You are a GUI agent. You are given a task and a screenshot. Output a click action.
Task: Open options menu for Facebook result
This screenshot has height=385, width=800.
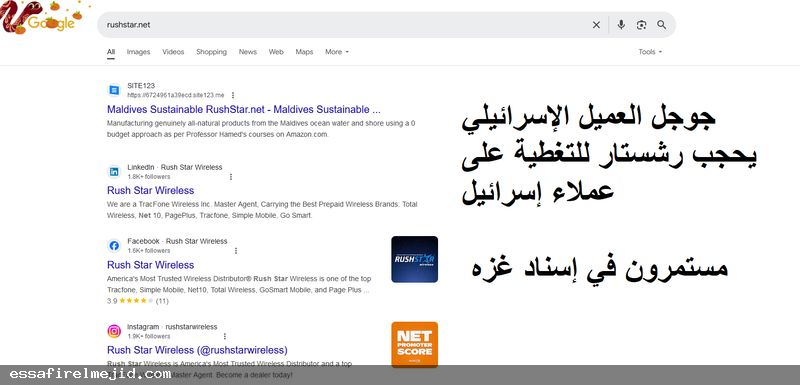pyautogui.click(x=236, y=250)
